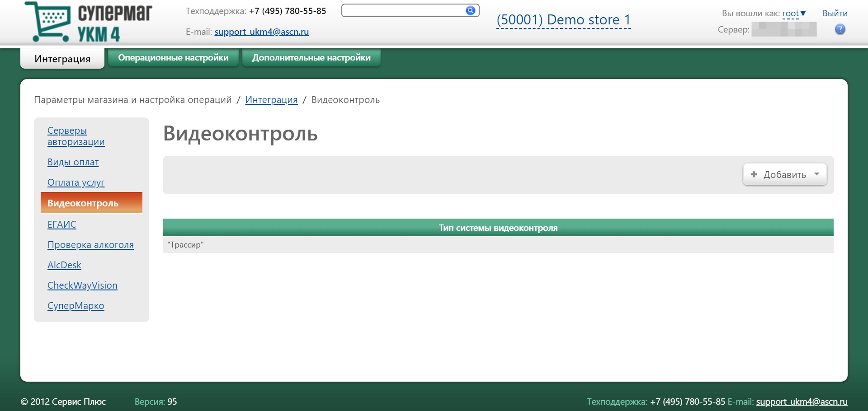Click the blurred Сервер address value
The height and width of the screenshot is (411, 868).
tap(784, 29)
